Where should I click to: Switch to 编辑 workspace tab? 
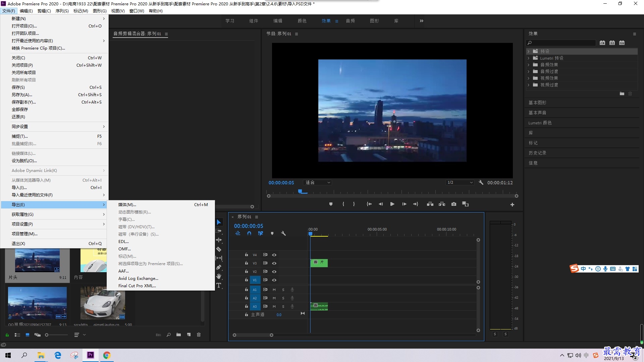click(278, 21)
